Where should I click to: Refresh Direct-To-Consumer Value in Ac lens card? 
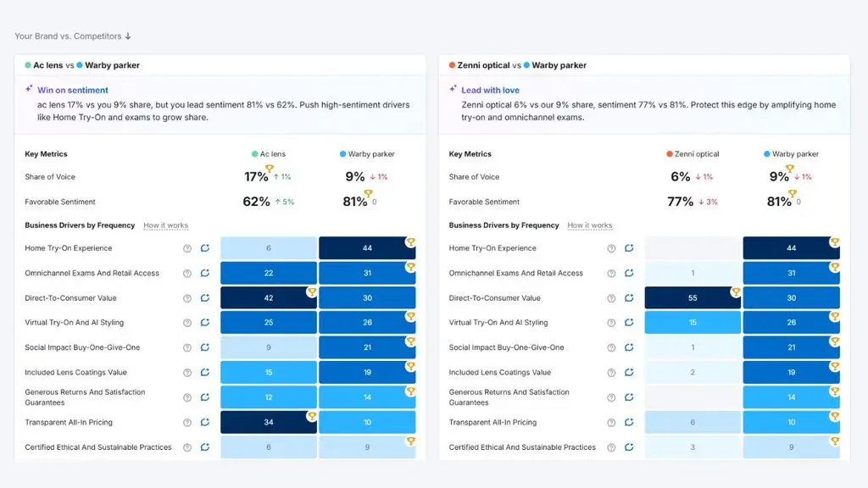(205, 298)
